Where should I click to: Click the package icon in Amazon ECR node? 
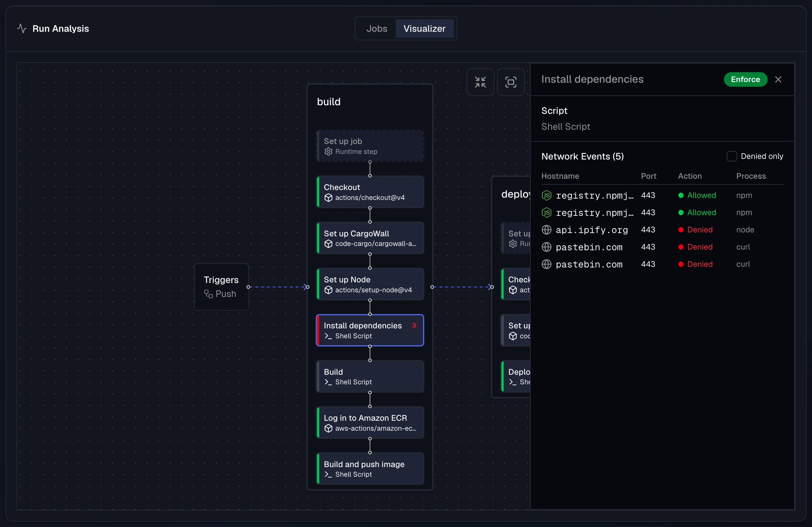(x=328, y=428)
